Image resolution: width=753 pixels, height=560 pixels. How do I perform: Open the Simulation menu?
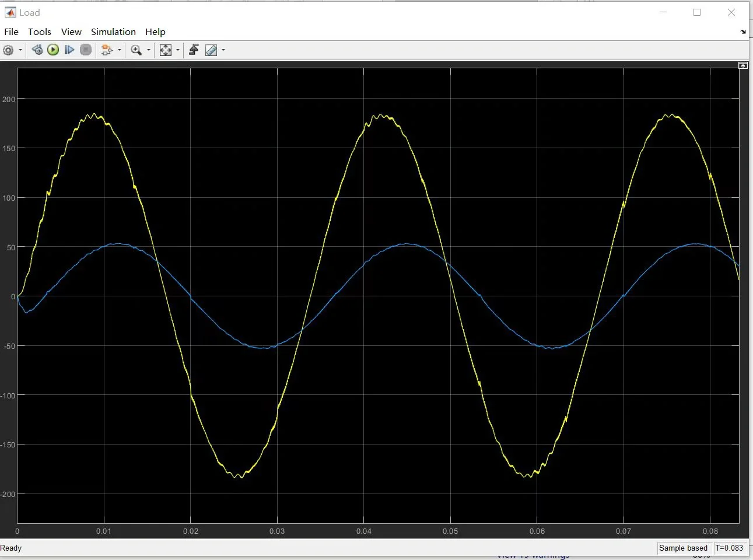pos(113,32)
